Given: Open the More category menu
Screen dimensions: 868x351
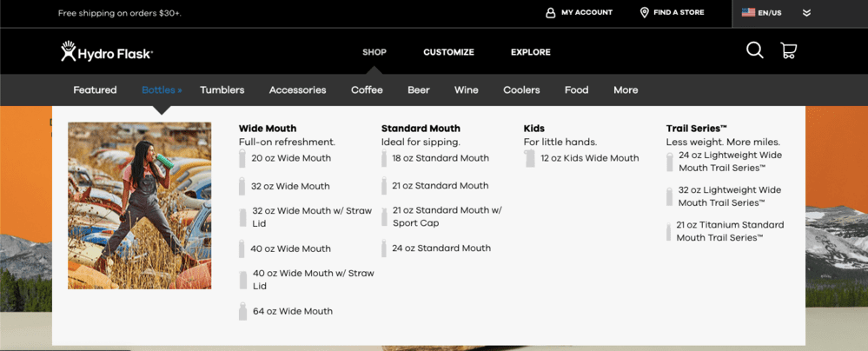Looking at the screenshot, I should (626, 89).
